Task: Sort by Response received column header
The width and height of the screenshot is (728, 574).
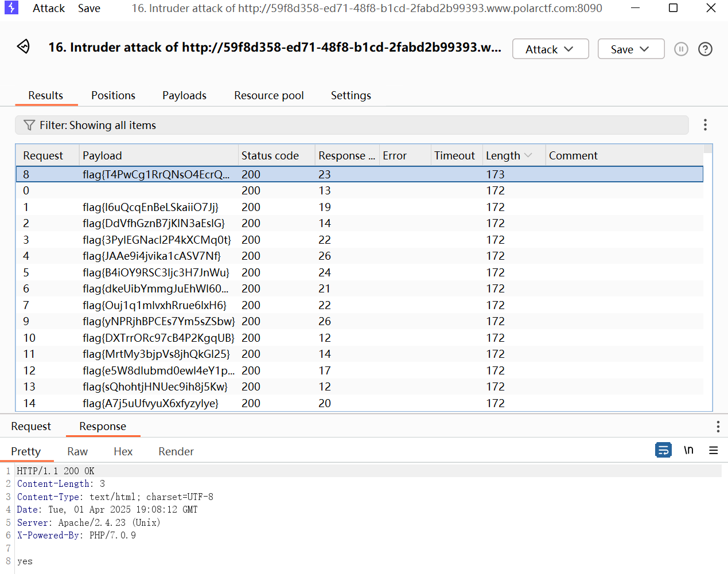Action: point(347,155)
